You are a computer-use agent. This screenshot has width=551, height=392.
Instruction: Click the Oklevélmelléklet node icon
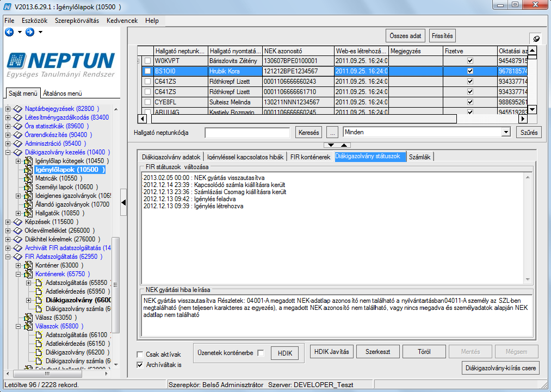pos(18,231)
